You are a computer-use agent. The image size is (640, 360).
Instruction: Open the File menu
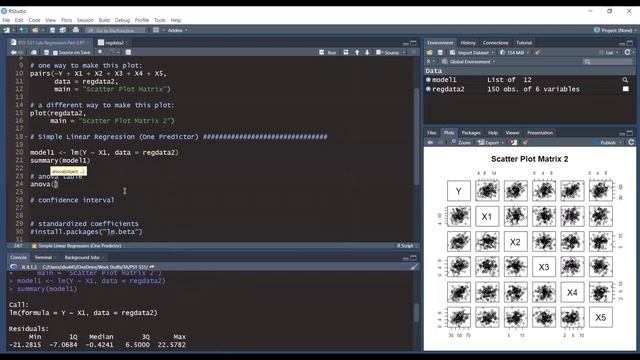point(6,20)
